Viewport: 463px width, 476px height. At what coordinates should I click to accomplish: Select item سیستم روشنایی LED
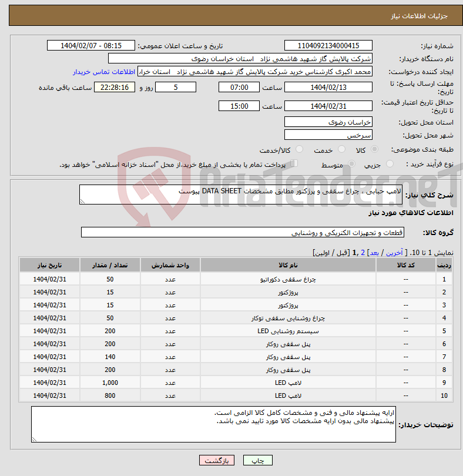(x=288, y=331)
